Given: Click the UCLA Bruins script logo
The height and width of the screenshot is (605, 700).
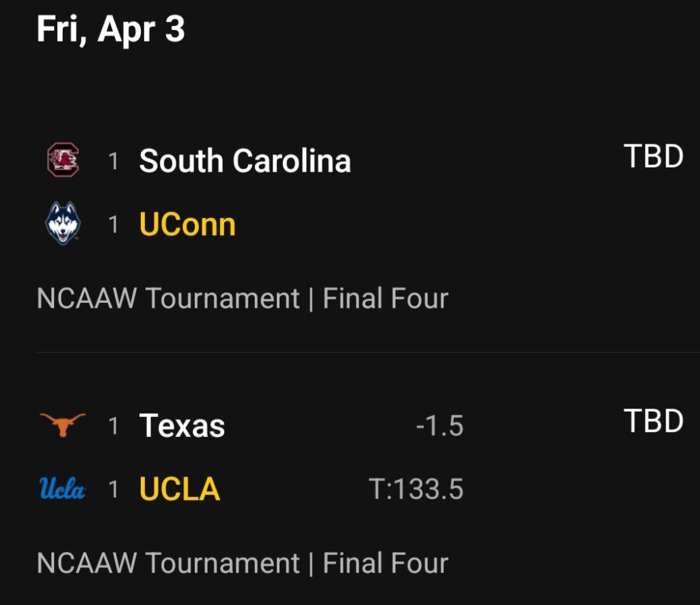Looking at the screenshot, I should [63, 489].
